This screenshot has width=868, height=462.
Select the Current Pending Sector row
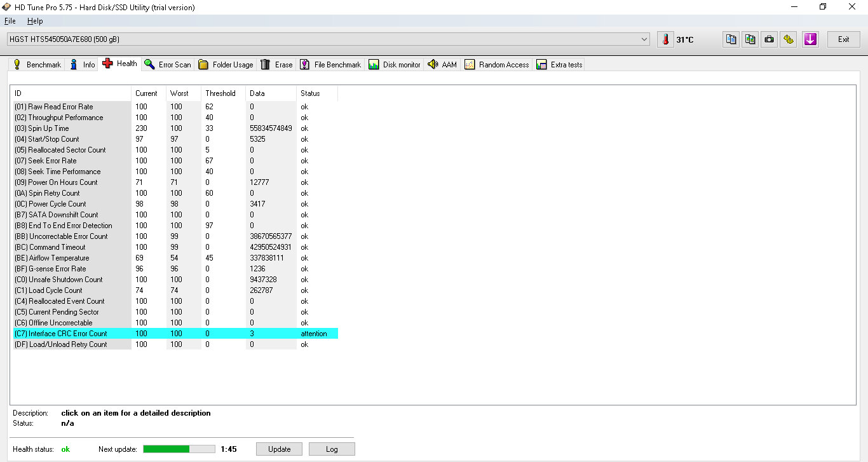pos(175,312)
